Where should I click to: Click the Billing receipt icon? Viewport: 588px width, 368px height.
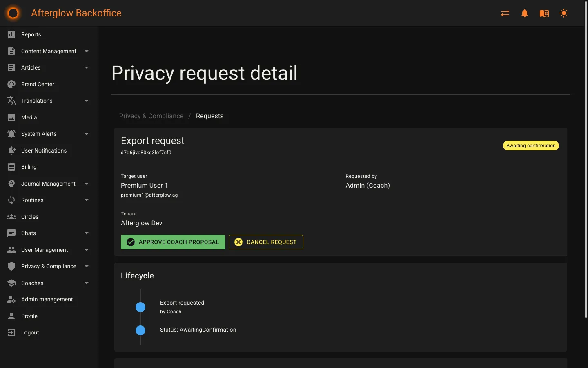[x=11, y=167]
